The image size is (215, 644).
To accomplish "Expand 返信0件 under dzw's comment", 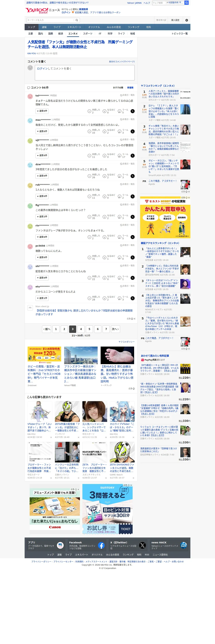I will point(42,176).
